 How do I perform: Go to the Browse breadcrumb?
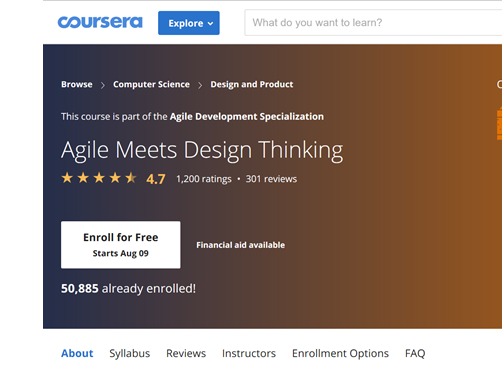[77, 84]
